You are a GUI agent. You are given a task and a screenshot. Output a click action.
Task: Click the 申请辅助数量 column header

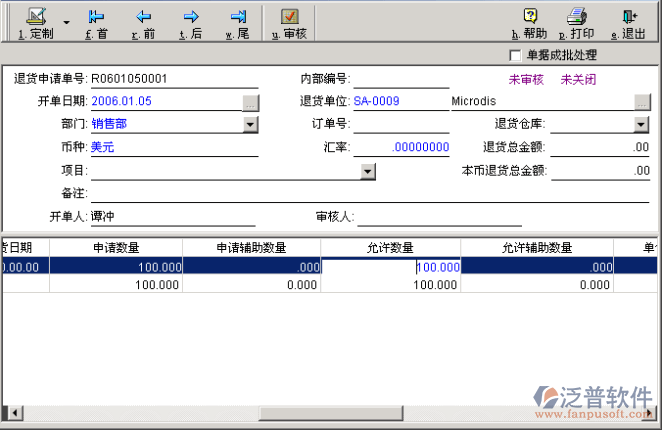[x=251, y=248]
